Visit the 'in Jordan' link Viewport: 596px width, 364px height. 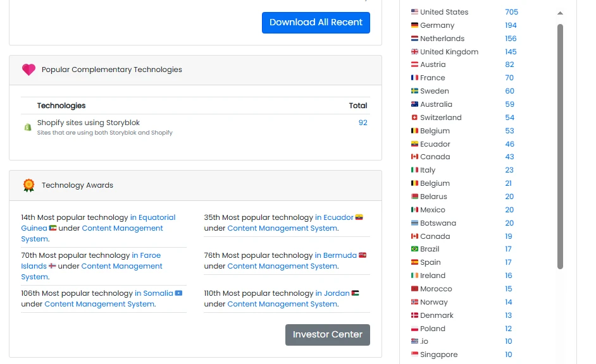coord(332,293)
